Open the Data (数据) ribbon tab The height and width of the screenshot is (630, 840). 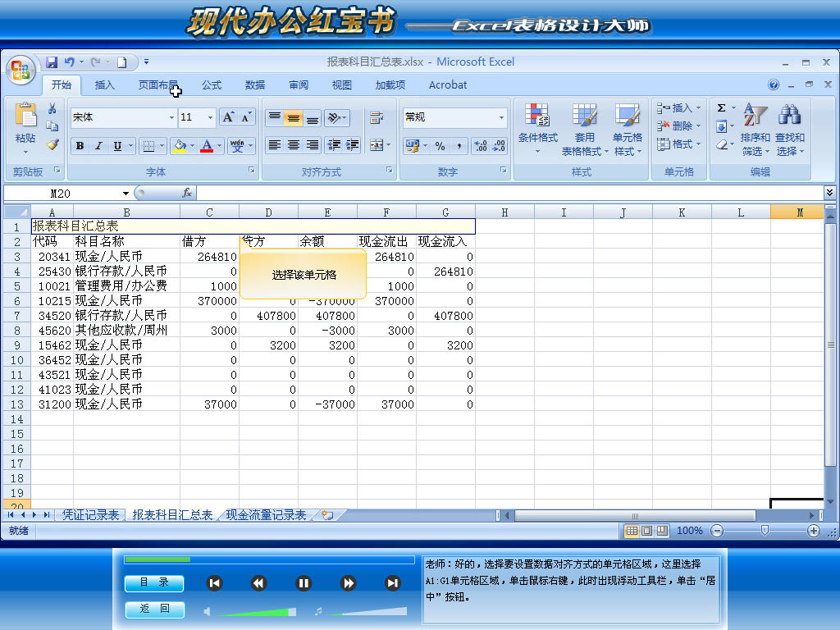[255, 84]
